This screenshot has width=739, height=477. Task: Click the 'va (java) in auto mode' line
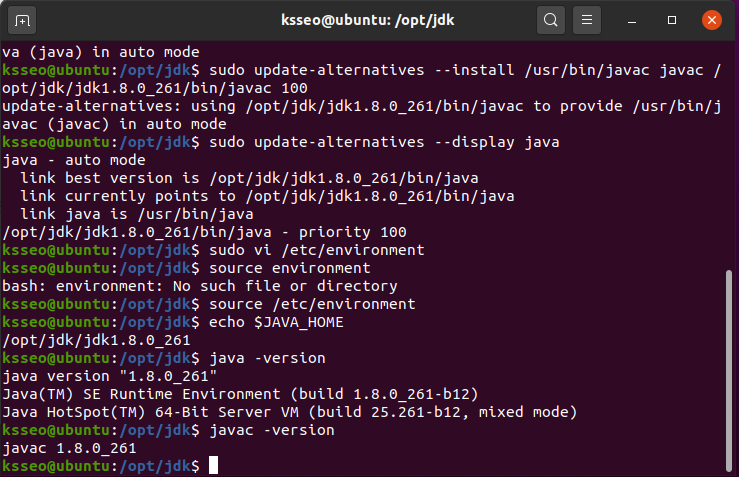(101, 52)
